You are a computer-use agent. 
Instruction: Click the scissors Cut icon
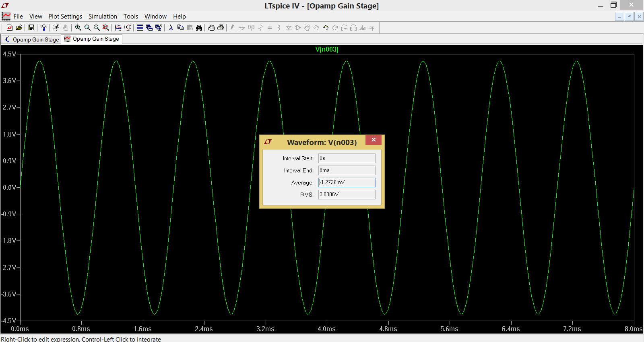tap(171, 27)
